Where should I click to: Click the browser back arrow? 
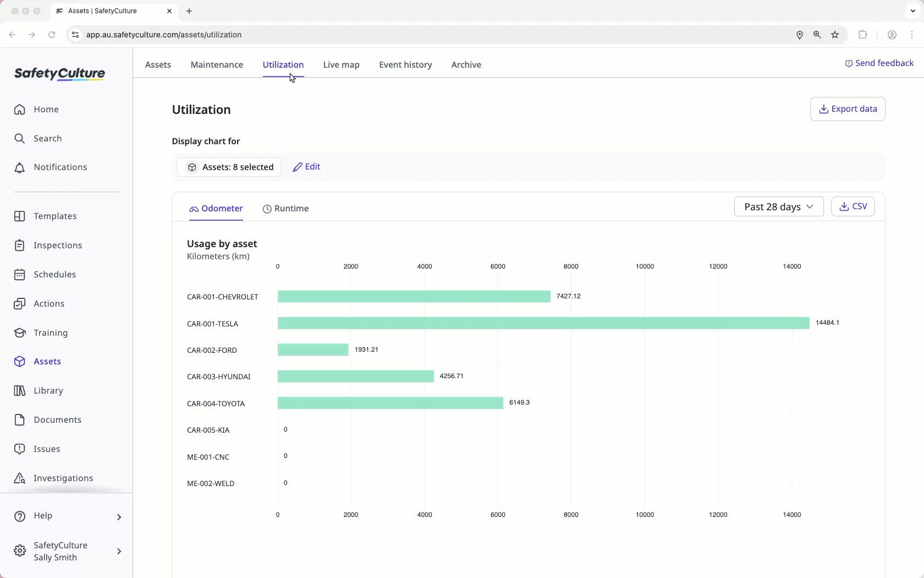click(x=12, y=35)
